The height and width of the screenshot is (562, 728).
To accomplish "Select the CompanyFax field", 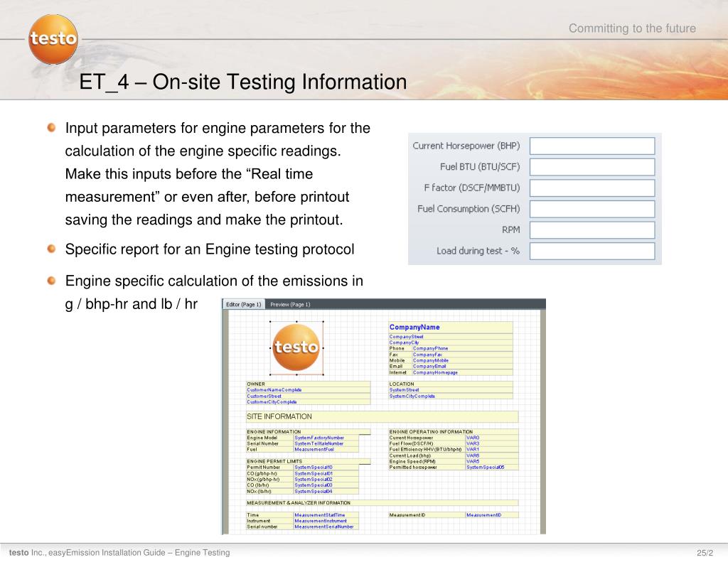I will coord(462,355).
